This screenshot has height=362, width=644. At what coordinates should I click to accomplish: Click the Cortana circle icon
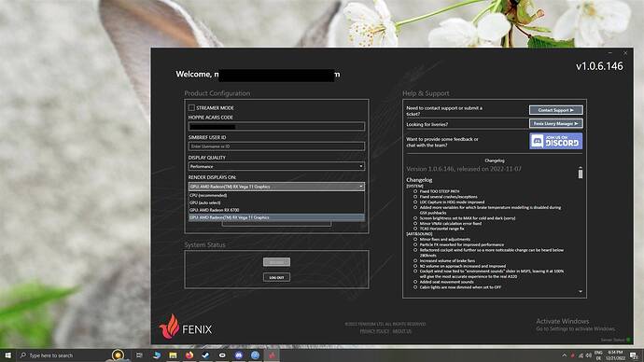point(118,355)
